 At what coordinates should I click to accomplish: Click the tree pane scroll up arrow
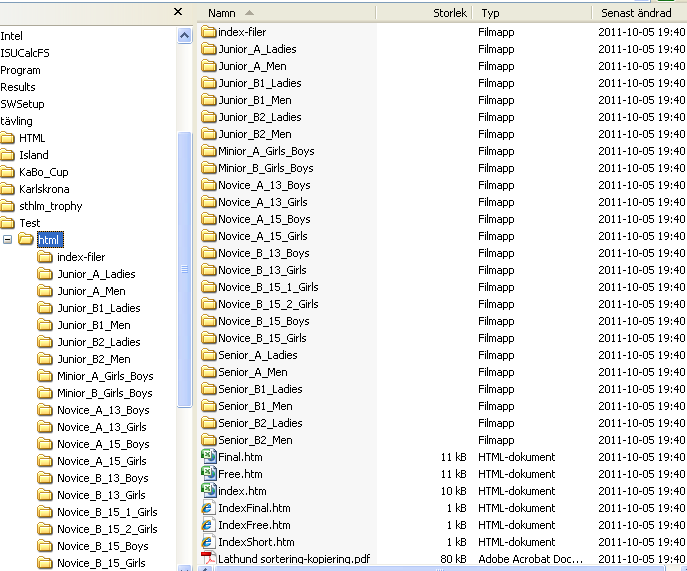184,35
